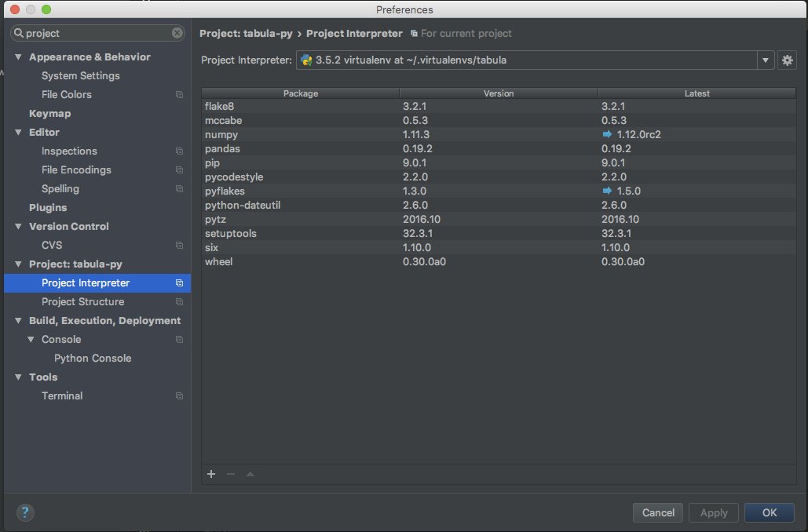
Task: Sort packages by clicking the Version column header
Action: tap(498, 93)
